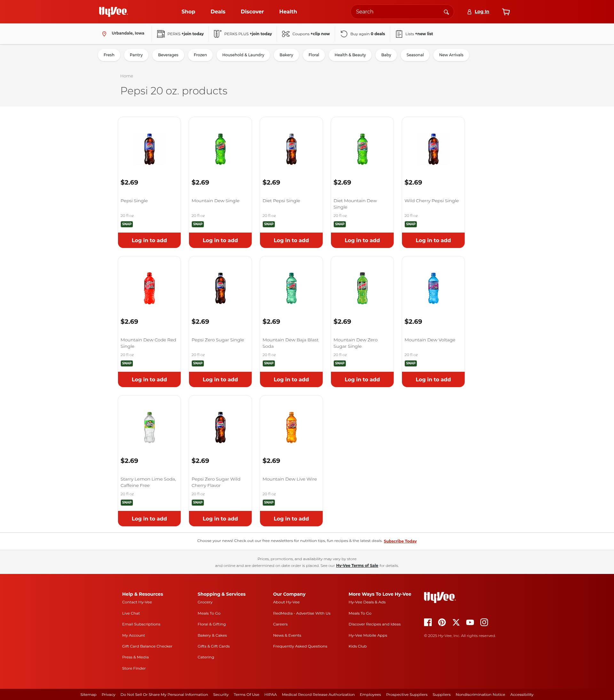Click the user account icon
Viewport: 614px width, 700px height.
click(x=469, y=12)
